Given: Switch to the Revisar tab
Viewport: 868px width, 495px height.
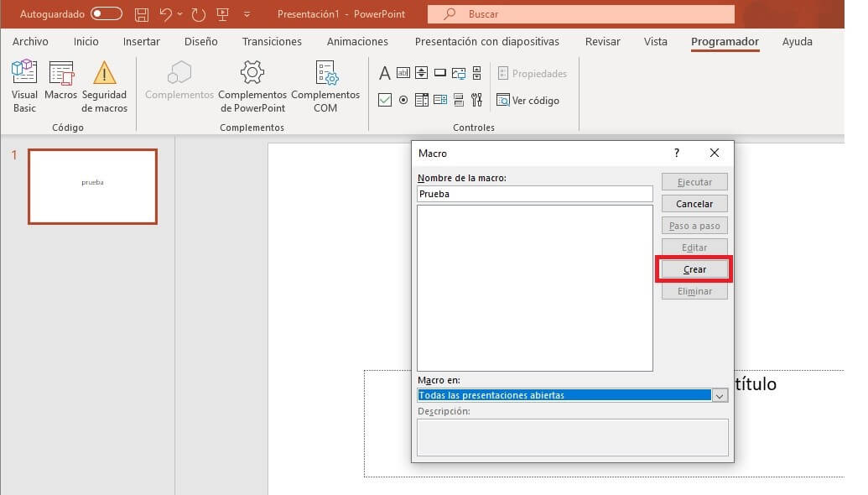Looking at the screenshot, I should tap(602, 41).
